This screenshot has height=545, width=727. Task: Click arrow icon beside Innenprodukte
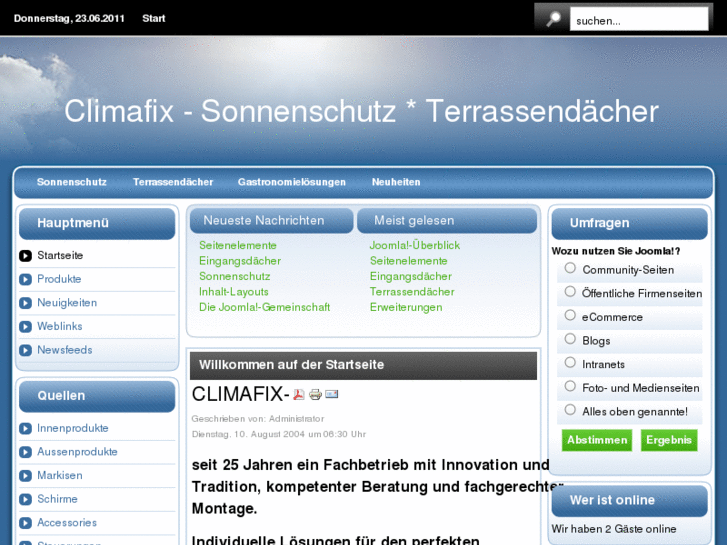click(x=26, y=428)
